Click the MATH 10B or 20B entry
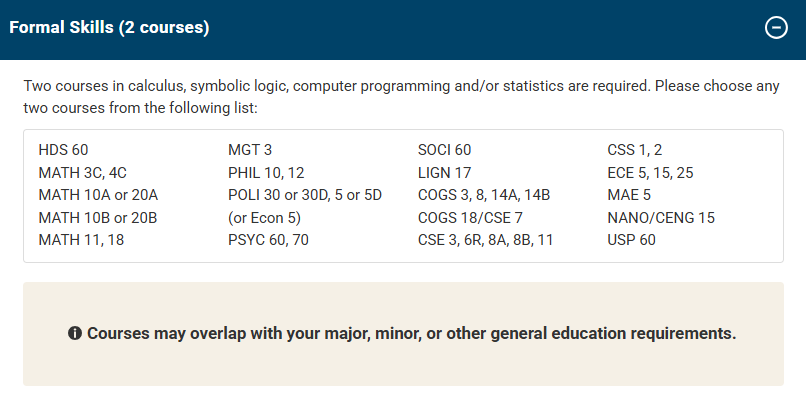 [x=98, y=217]
